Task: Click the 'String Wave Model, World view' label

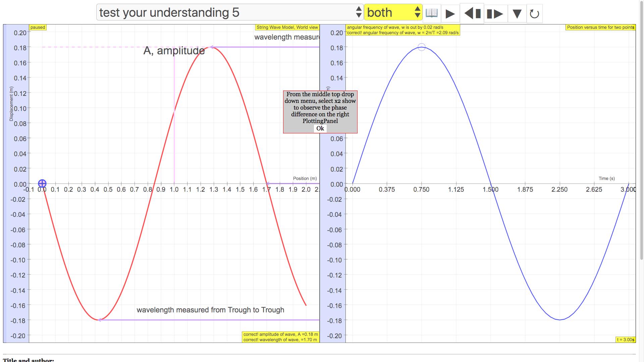Action: point(287,27)
